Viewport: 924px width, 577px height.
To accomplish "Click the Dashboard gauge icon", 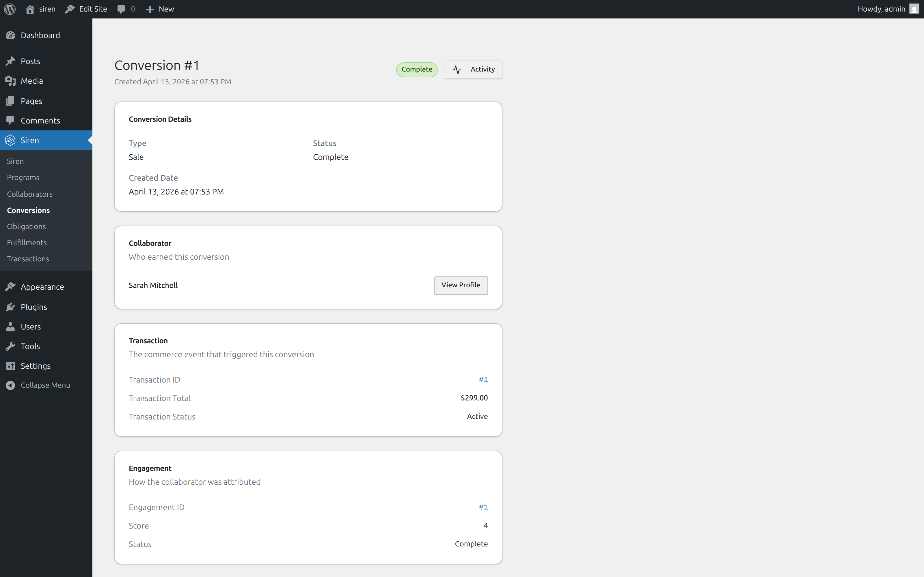I will click(10, 35).
